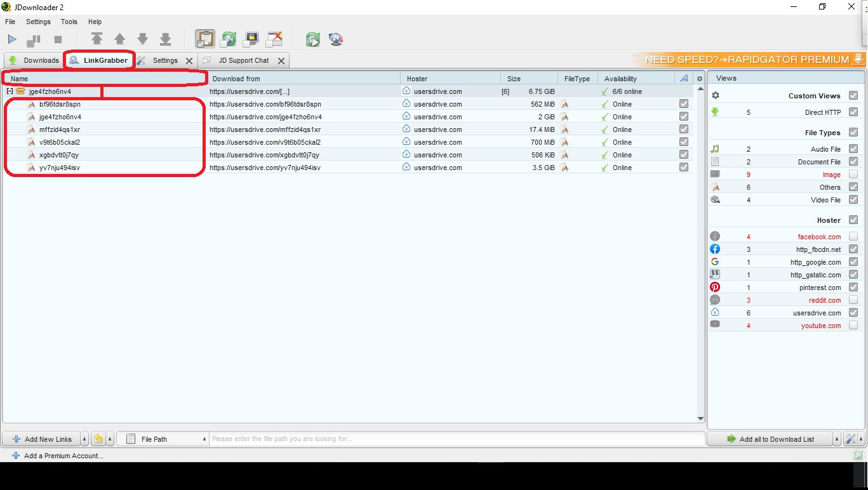This screenshot has width=868, height=490.
Task: Click the Audio File music note icon
Action: 715,149
